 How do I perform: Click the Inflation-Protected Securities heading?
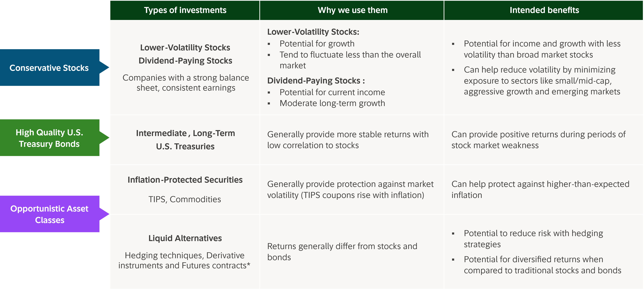(x=185, y=180)
